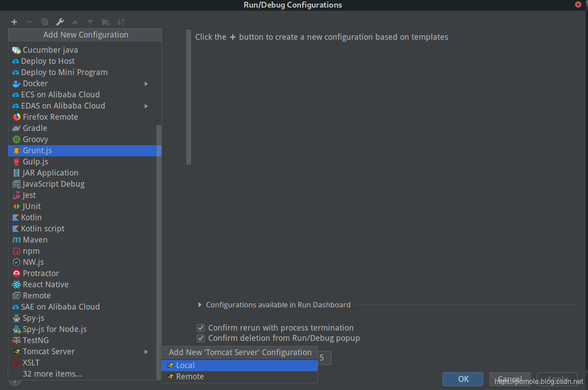Click the Gulp.js cup icon
Screen dimensions: 588x390
[17, 162]
